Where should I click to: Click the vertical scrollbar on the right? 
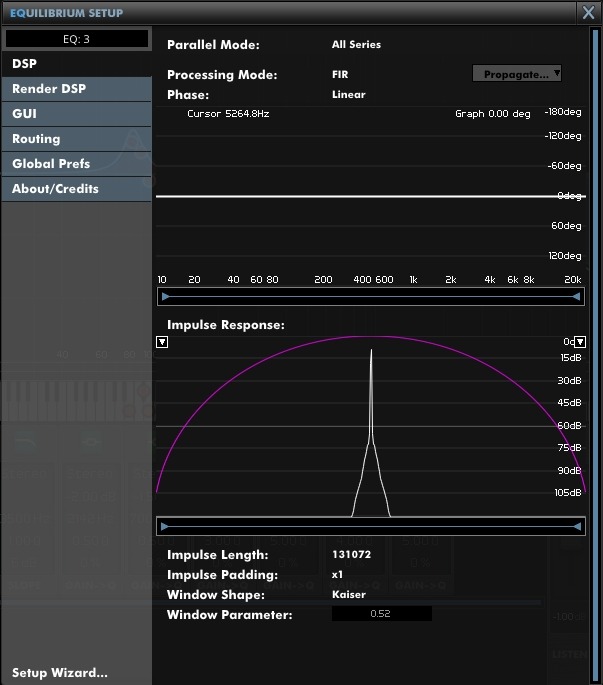[595, 354]
